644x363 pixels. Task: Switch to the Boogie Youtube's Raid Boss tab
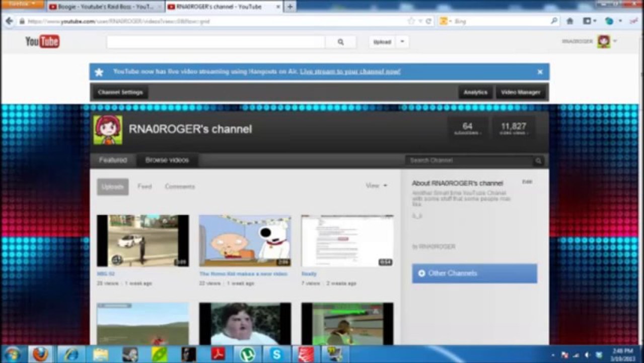105,7
